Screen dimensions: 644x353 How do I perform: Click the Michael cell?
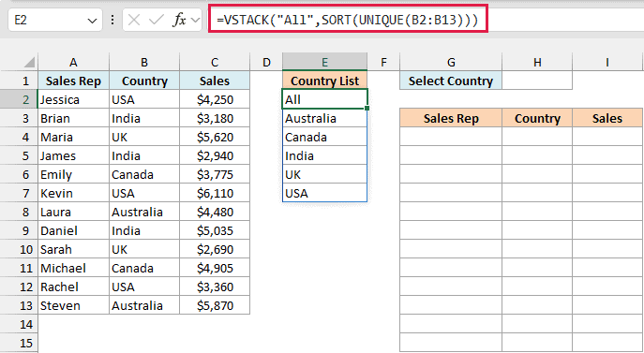coord(73,268)
